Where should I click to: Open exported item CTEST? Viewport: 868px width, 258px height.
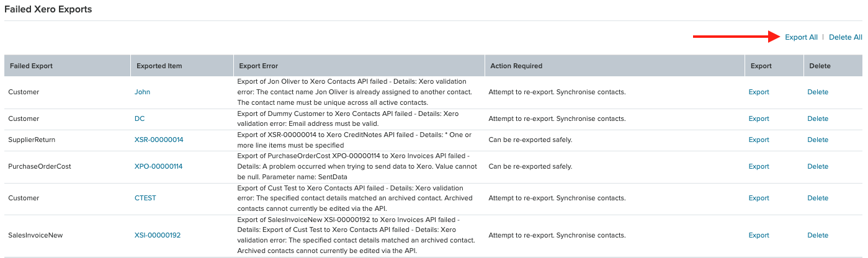point(145,198)
